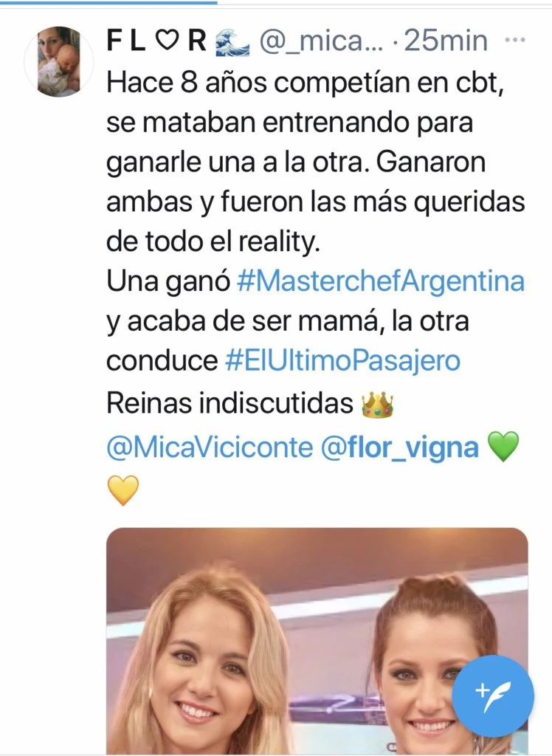The image size is (552, 756).
Task: Visit the @MicaViciconte mention
Action: 209,448
